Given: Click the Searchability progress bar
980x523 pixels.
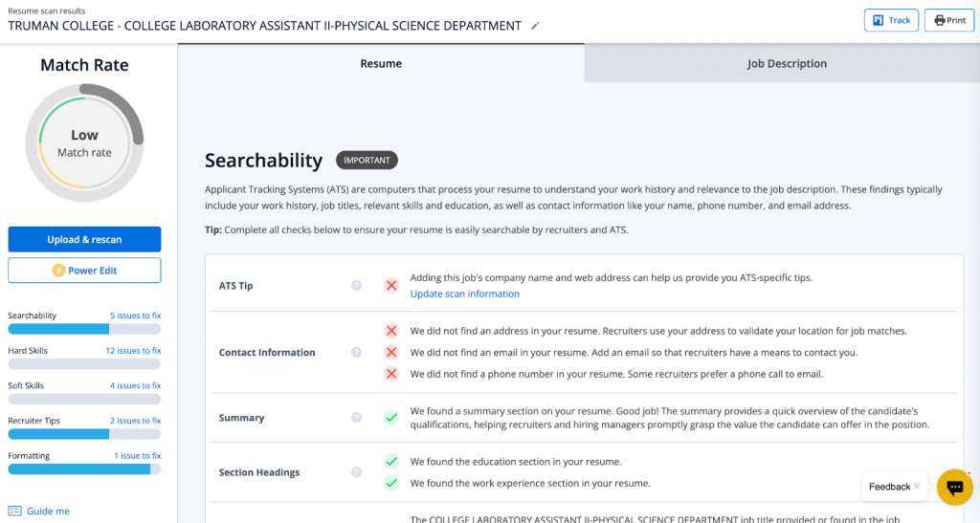Looking at the screenshot, I should (x=84, y=329).
